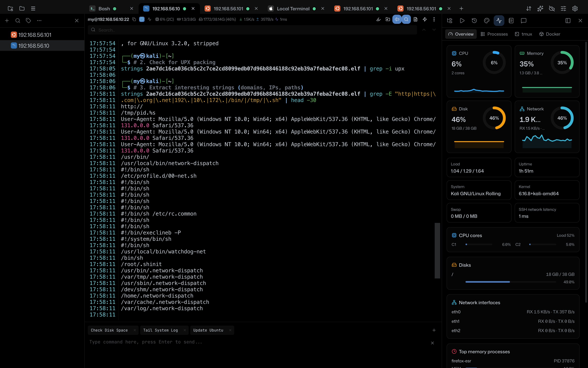The image size is (588, 368).
Task: Open the sidebar ellipsis more menu
Action: coord(39,21)
